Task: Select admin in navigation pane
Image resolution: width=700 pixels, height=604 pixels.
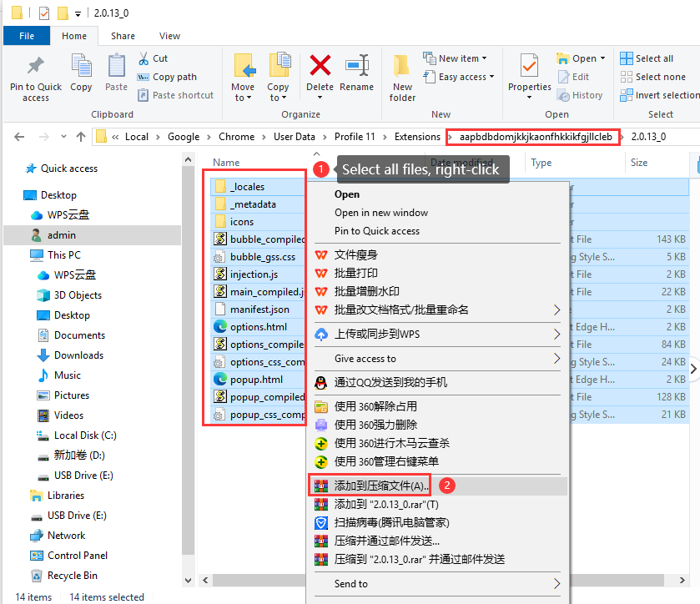Action: (61, 234)
